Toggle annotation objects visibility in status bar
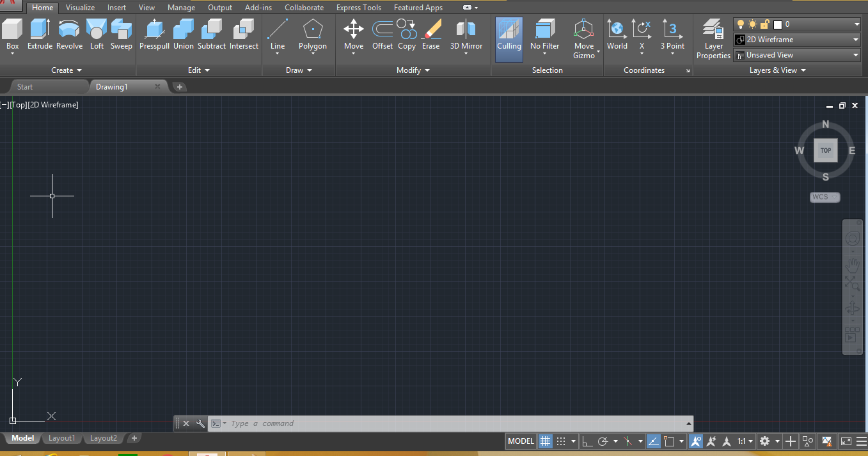 click(696, 441)
